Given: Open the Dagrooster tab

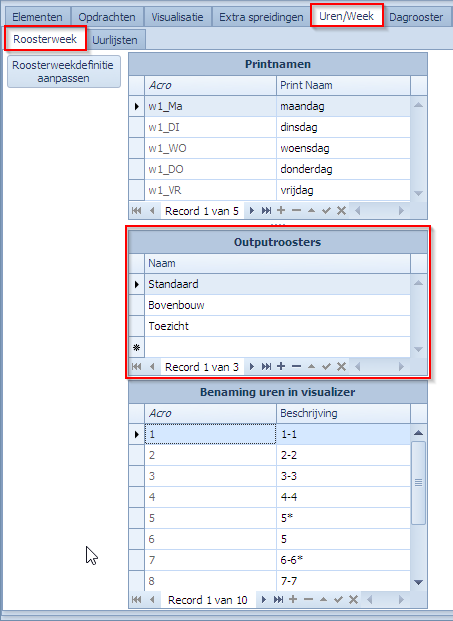Looking at the screenshot, I should [x=416, y=17].
